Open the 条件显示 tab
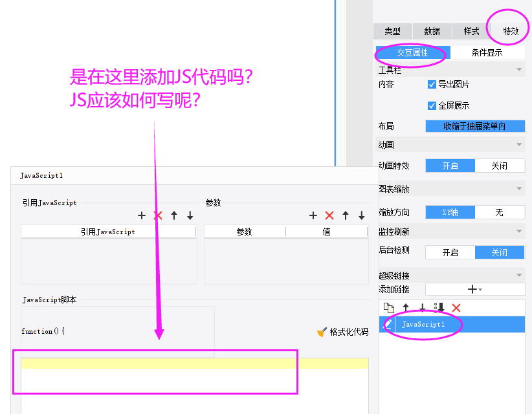532x414 pixels. pyautogui.click(x=487, y=53)
